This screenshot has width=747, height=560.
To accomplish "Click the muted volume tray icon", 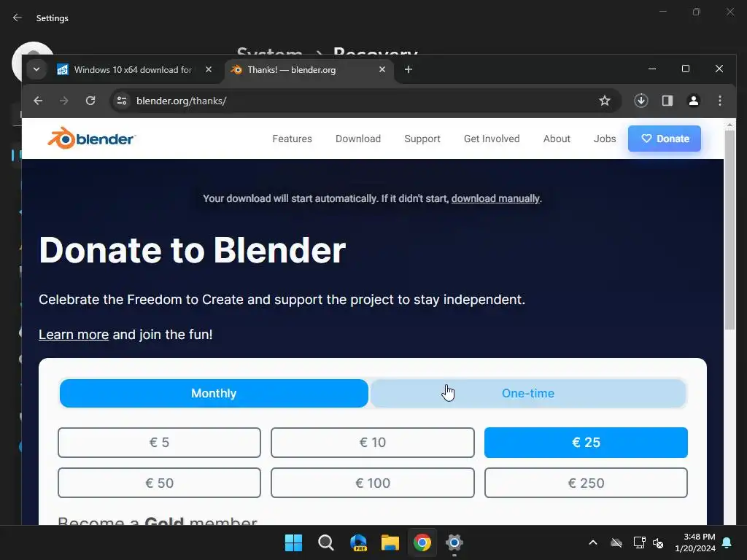I will (x=658, y=542).
